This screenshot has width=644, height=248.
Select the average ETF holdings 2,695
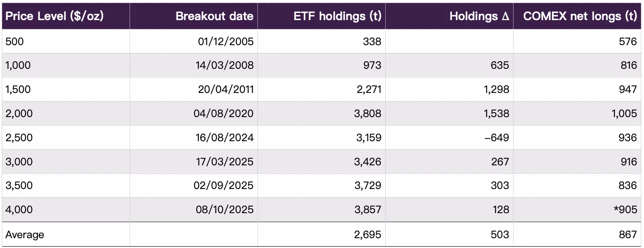click(x=368, y=235)
